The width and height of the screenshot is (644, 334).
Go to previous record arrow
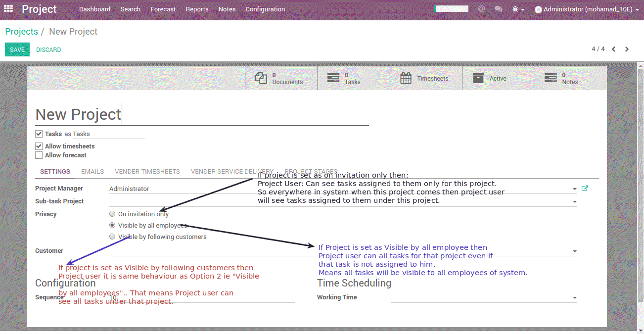coord(613,49)
